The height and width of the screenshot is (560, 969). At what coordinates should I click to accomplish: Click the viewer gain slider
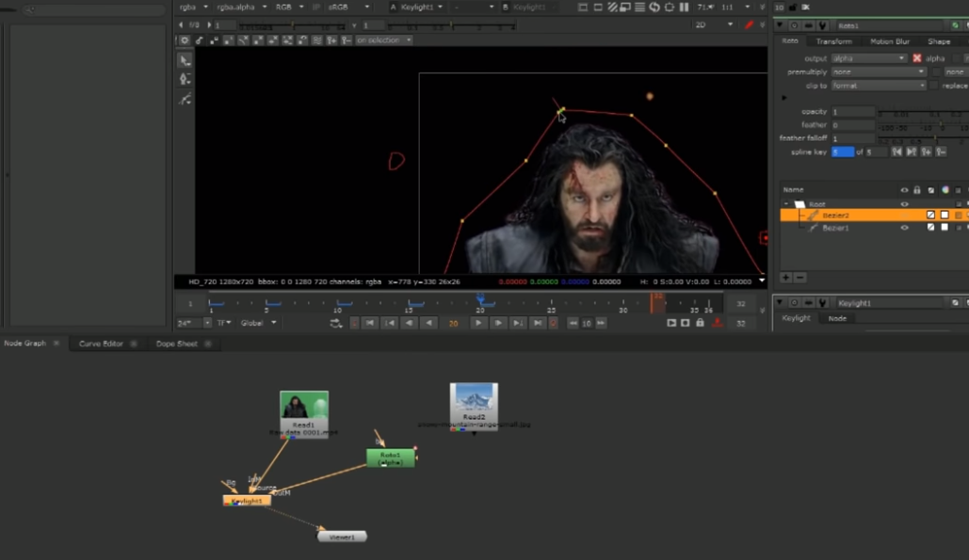(x=291, y=26)
